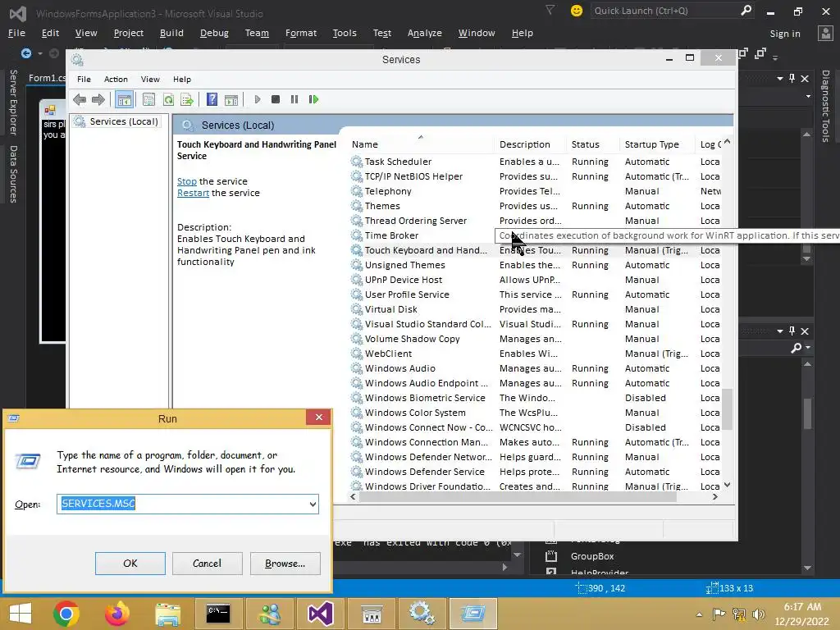
Task: Open the Tools menu in Visual Studio
Action: pos(345,33)
